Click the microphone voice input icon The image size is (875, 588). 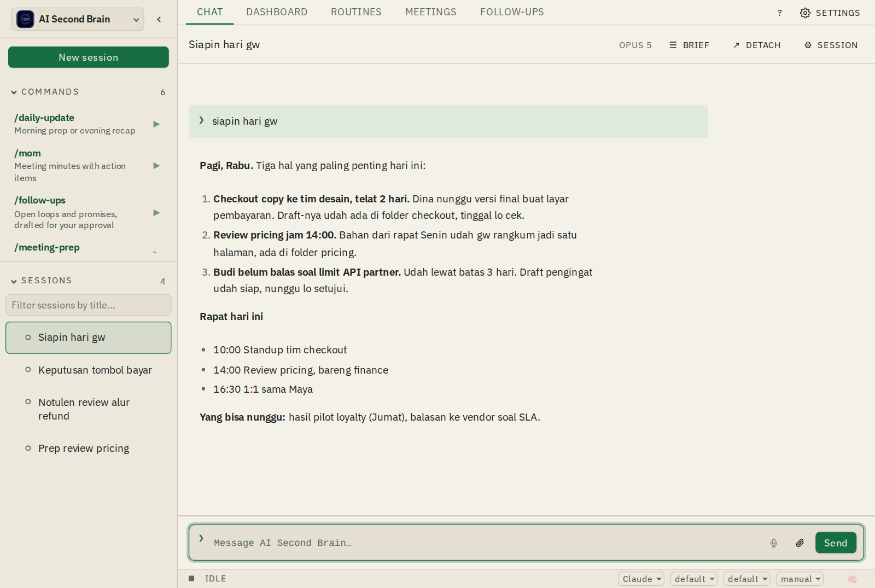coord(774,543)
